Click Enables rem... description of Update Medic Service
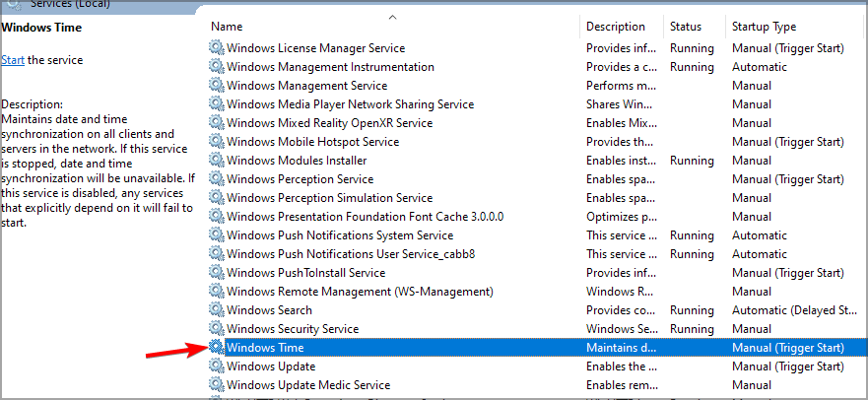This screenshot has height=400, width=868. [x=621, y=384]
